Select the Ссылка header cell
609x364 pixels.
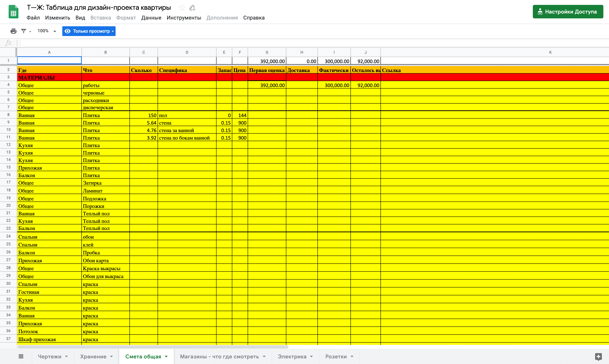coord(495,70)
